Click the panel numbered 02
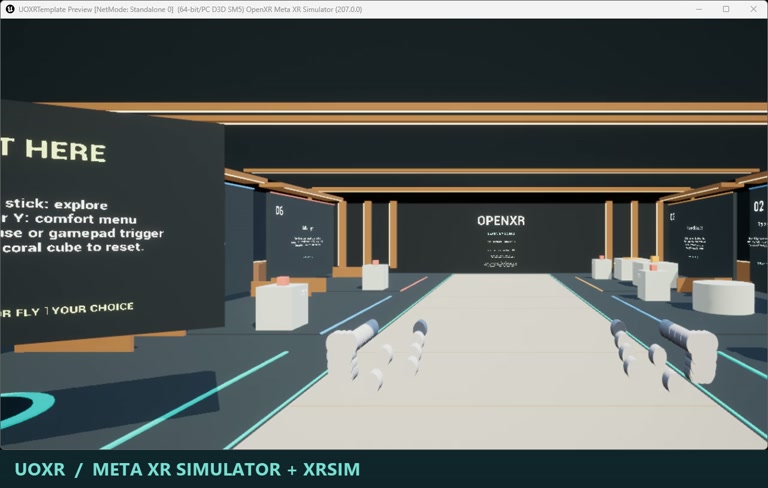The height and width of the screenshot is (488, 768). (x=758, y=232)
